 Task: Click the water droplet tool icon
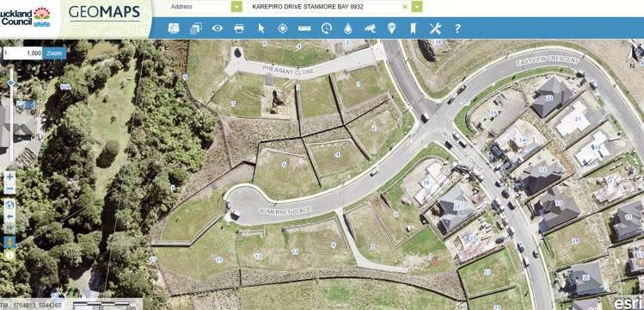click(x=348, y=28)
